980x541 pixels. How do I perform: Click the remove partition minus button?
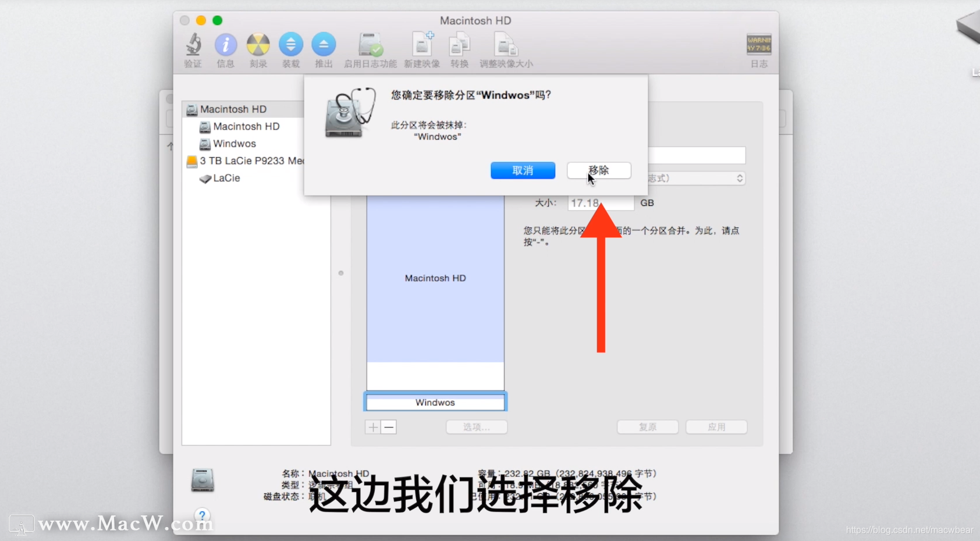(389, 427)
